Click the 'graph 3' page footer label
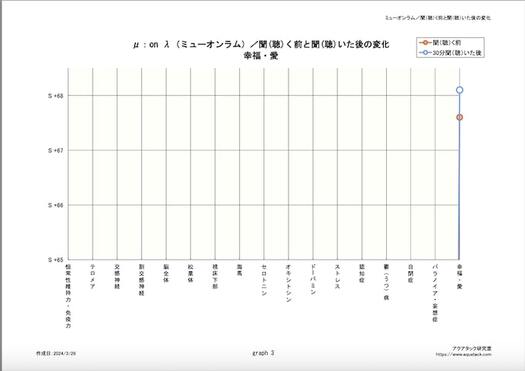This screenshot has height=371, width=525. 263,353
